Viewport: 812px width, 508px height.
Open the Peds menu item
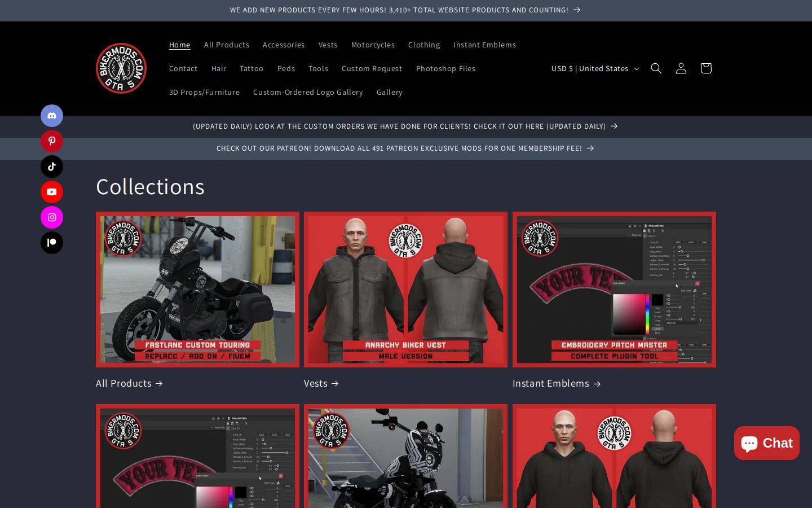click(x=286, y=68)
